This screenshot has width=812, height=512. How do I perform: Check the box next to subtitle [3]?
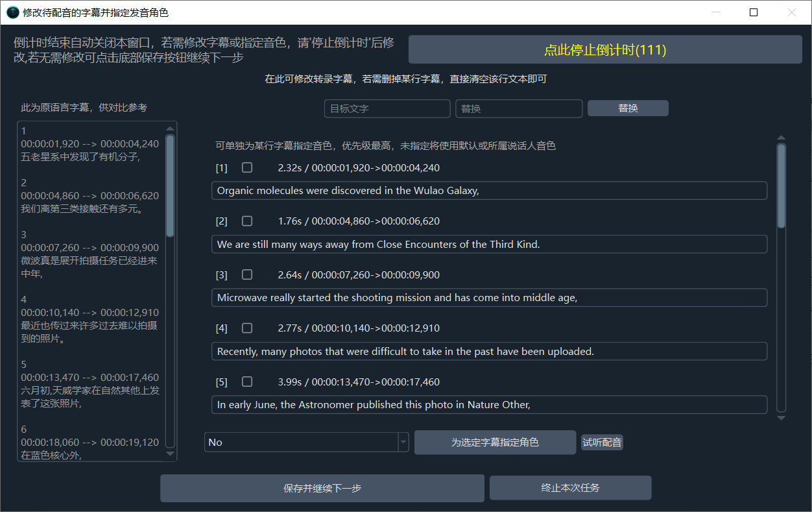pyautogui.click(x=247, y=274)
